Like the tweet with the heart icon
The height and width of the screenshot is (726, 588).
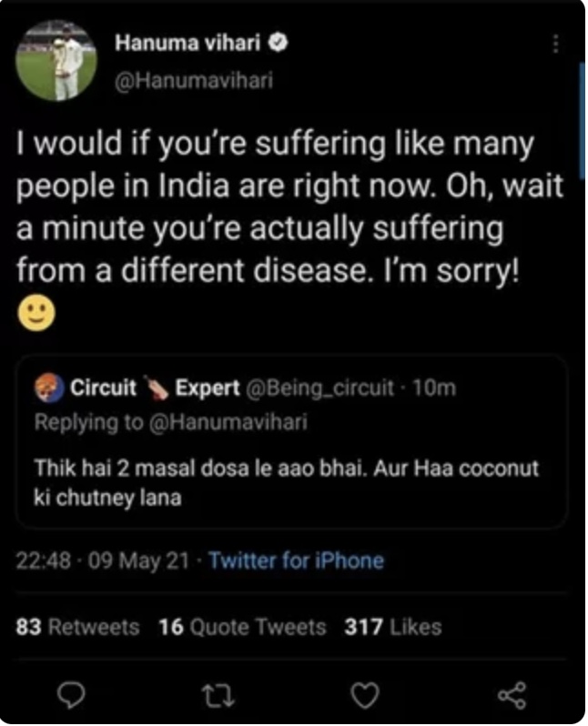coord(365,695)
